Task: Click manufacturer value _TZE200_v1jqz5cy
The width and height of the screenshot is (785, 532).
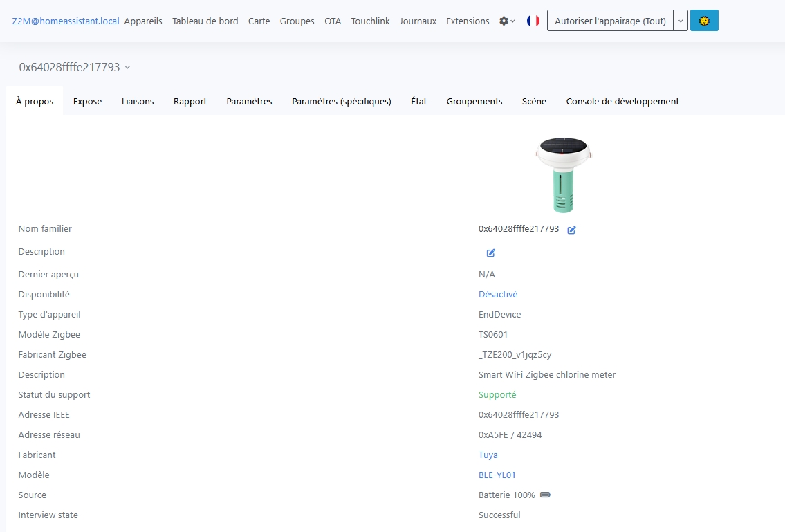Action: click(x=515, y=355)
